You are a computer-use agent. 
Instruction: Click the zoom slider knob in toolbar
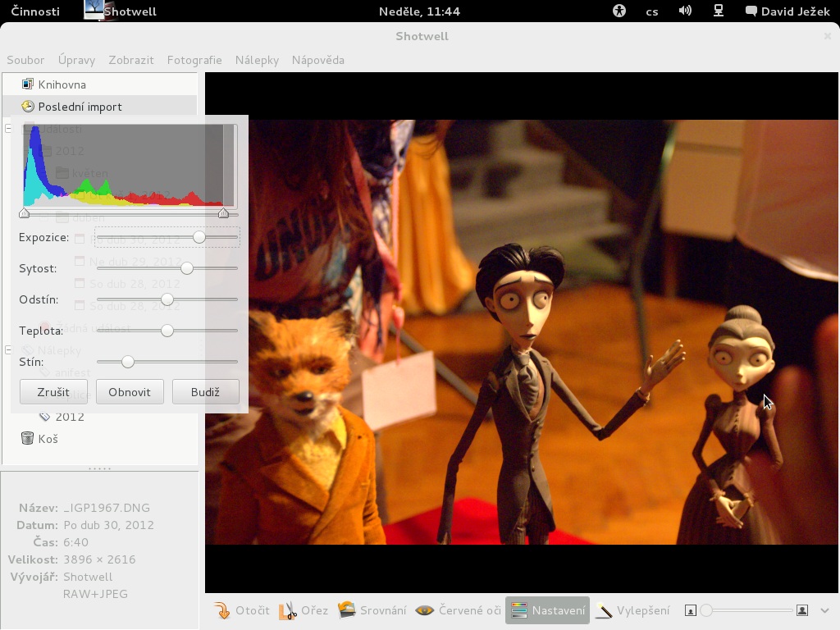tap(706, 610)
